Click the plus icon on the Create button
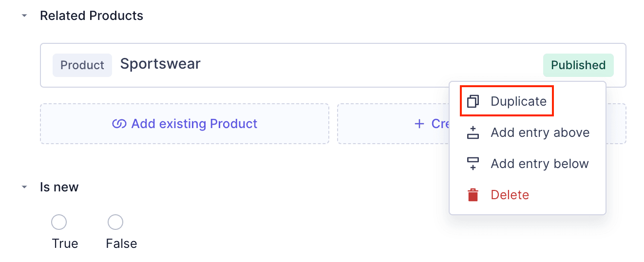This screenshot has height=262, width=644. coord(419,124)
